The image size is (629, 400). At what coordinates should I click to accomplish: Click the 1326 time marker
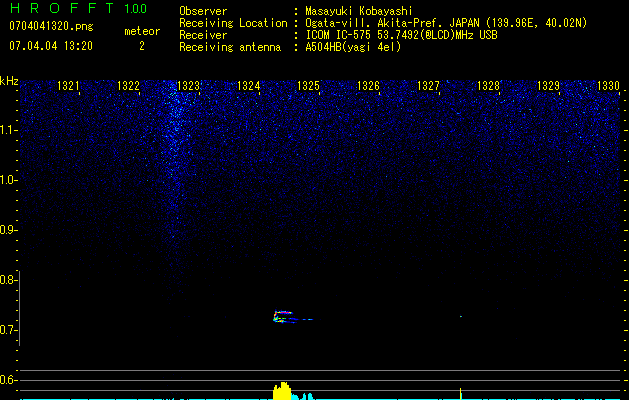(368, 86)
